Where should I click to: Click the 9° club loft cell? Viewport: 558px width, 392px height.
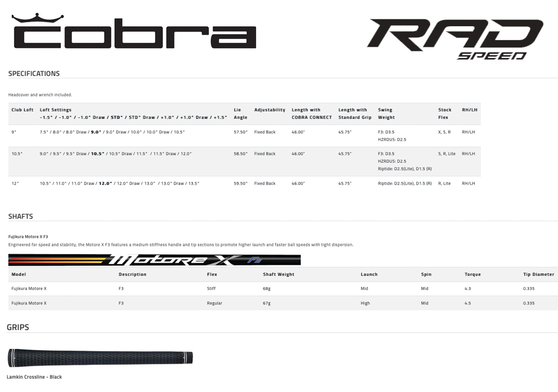[x=14, y=132]
